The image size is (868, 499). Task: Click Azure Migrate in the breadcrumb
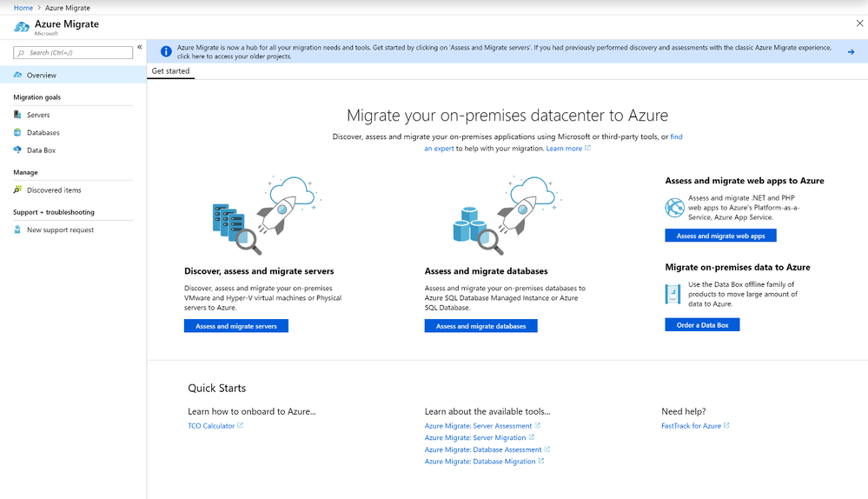(x=68, y=8)
